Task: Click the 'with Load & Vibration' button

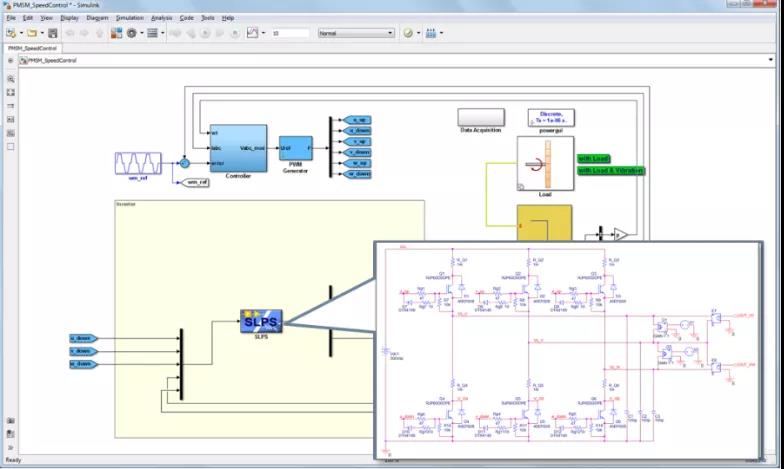Action: click(x=611, y=170)
